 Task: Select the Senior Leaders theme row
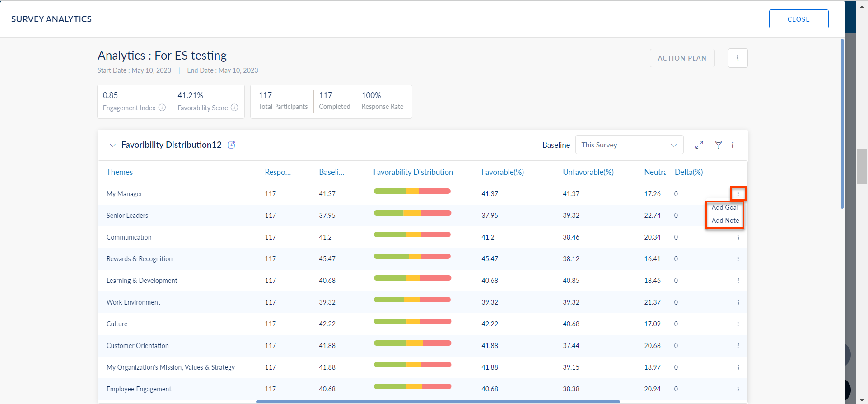pos(422,216)
